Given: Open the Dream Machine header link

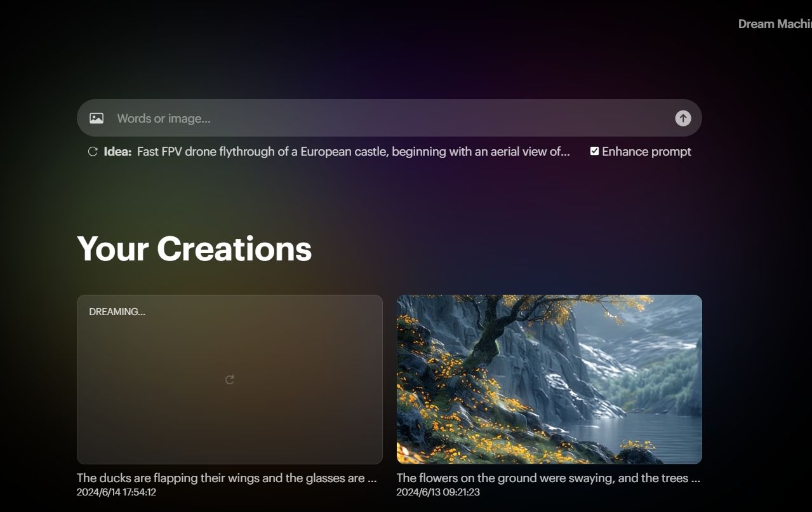Looking at the screenshot, I should (775, 24).
